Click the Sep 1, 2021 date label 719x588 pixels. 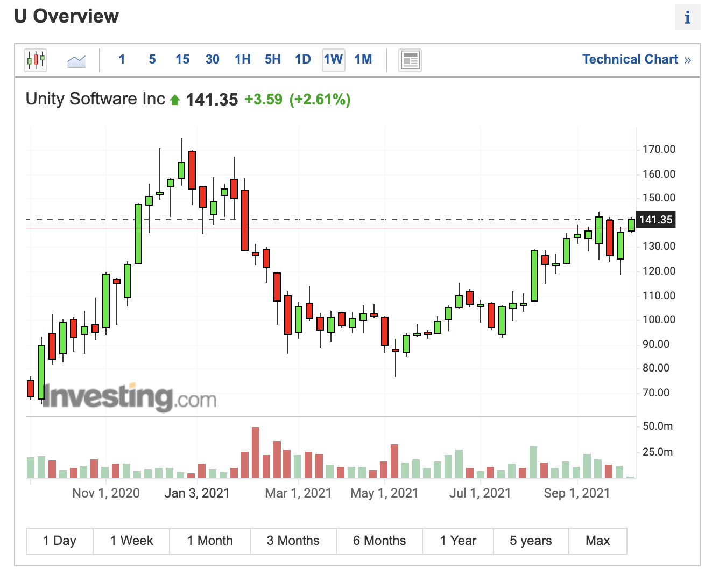pos(577,493)
